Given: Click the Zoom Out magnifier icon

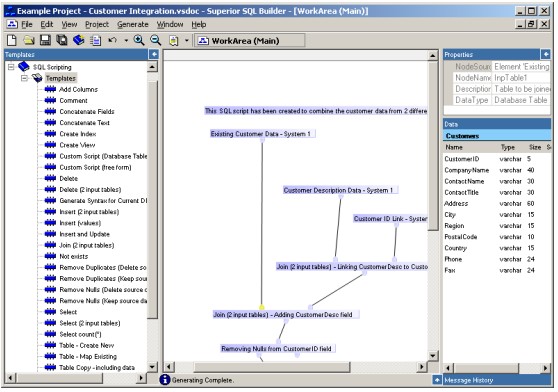Looking at the screenshot, I should 156,41.
